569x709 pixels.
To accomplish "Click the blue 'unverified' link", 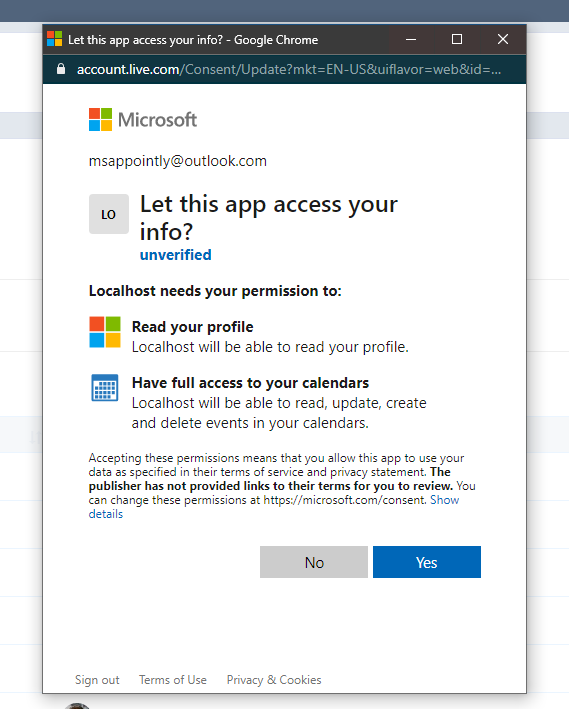I will pos(175,255).
